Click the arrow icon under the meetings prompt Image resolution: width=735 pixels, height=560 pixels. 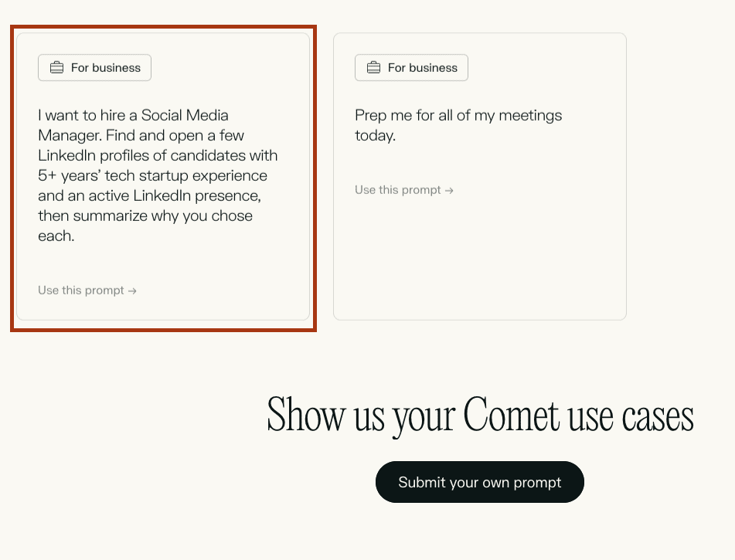(450, 191)
